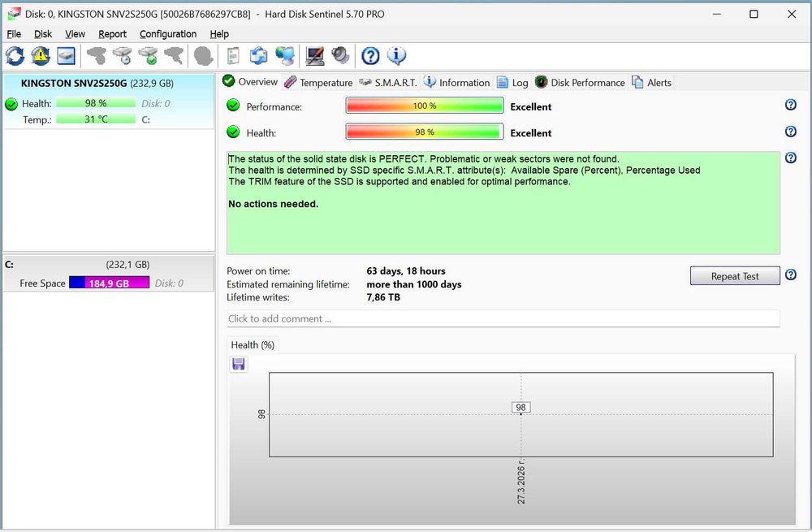Image resolution: width=812 pixels, height=532 pixels.
Task: Switch to the Information tab
Action: (x=456, y=83)
